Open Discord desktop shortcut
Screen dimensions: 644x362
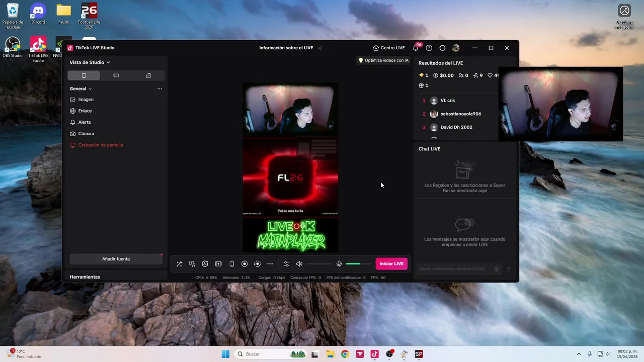38,14
